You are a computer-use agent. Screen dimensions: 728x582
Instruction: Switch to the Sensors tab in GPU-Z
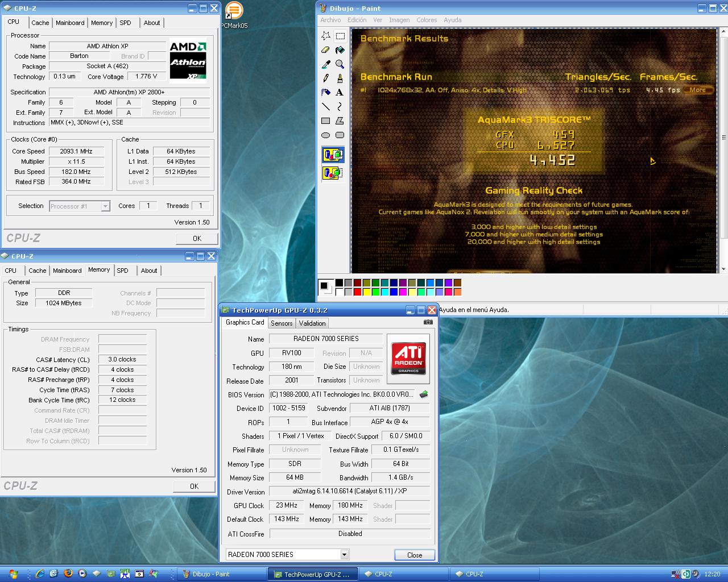tap(282, 323)
